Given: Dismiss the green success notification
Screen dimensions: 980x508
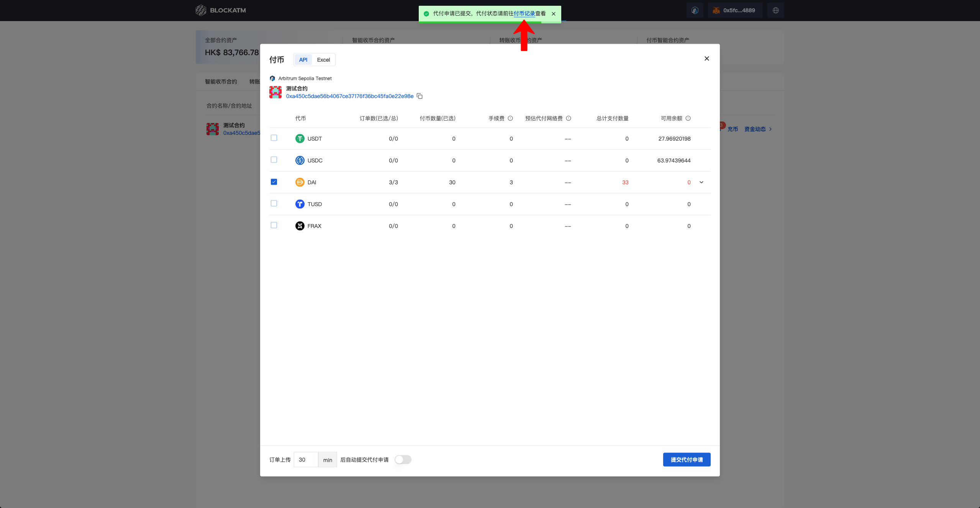Looking at the screenshot, I should click(554, 14).
